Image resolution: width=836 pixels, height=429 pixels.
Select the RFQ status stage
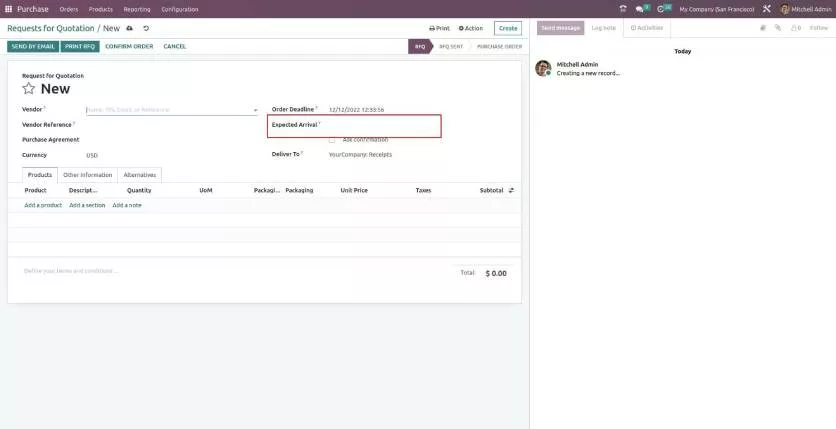click(x=420, y=46)
